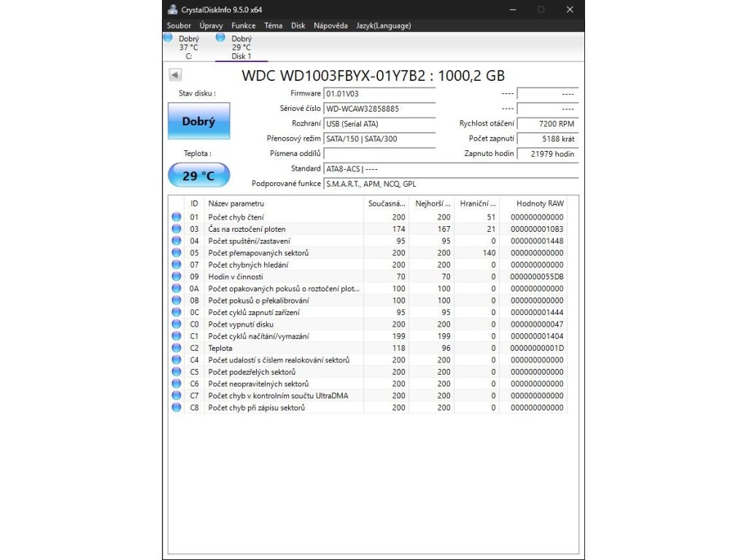Click status orb for attribute 05 přemapovaných sektorů

177,253
